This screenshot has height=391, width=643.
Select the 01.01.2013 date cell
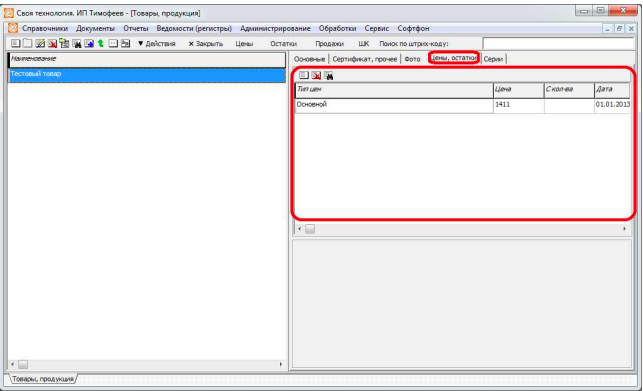(612, 105)
